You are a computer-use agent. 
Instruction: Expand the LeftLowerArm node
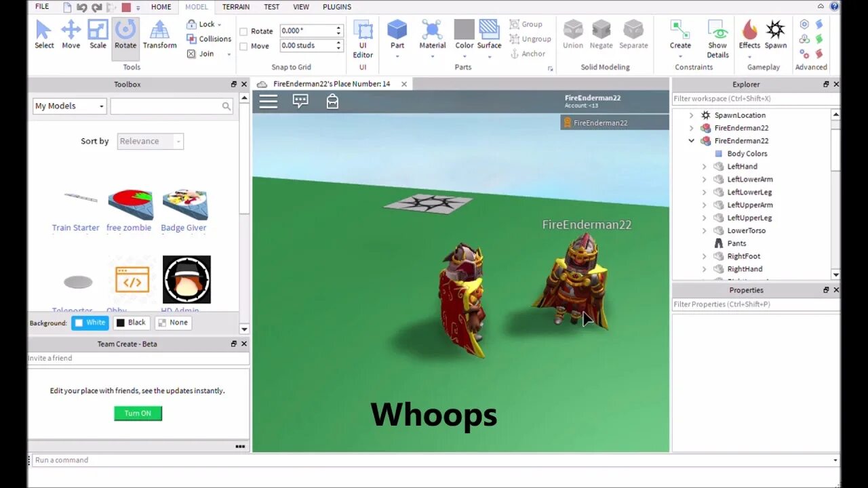click(x=704, y=180)
